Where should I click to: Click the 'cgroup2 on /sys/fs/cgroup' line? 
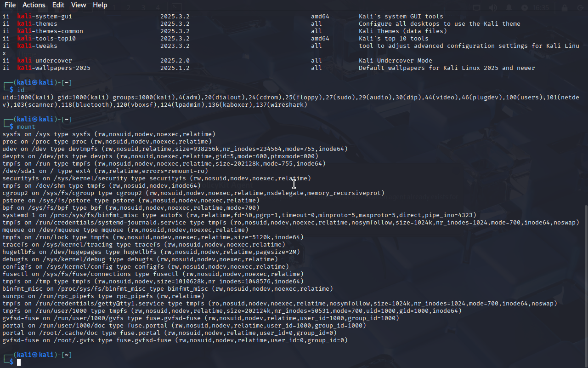click(x=193, y=193)
